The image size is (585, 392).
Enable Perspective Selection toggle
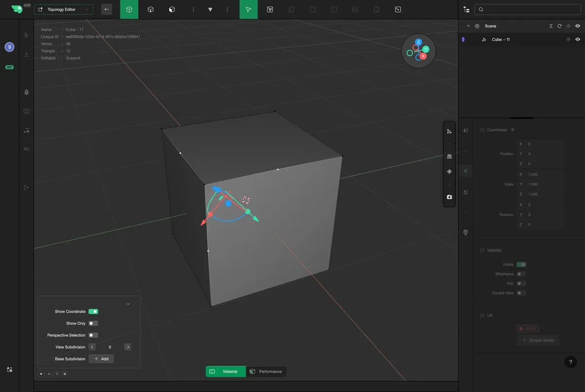(93, 335)
